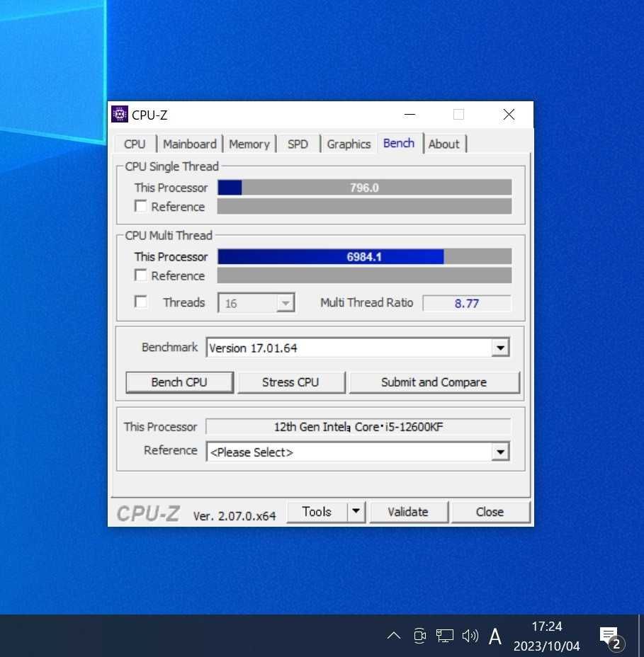644x657 pixels.
Task: Click the Close button at bottom
Action: click(490, 512)
